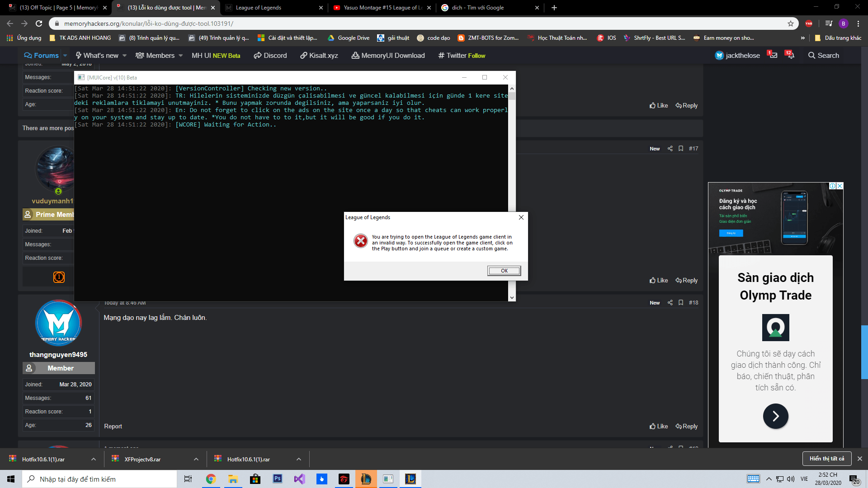This screenshot has width=868, height=488.
Task: Open the inbox conversations icon
Action: click(x=773, y=55)
